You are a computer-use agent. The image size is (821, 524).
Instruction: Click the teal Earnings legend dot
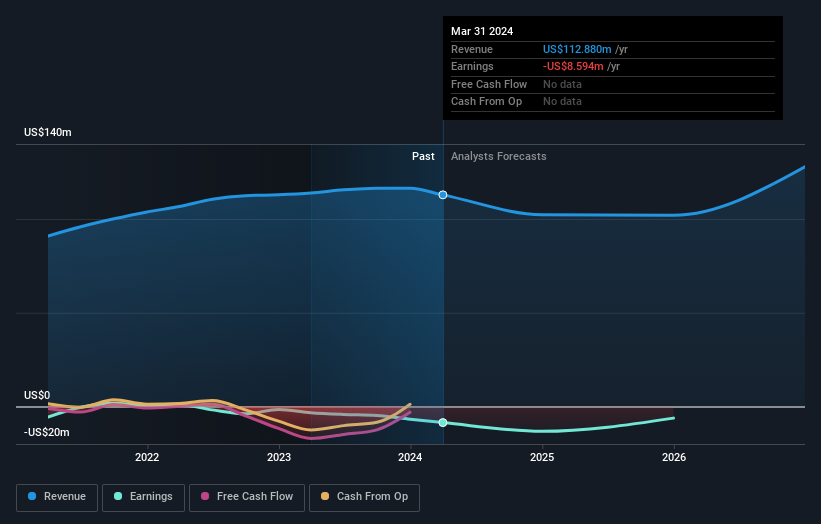coord(118,496)
